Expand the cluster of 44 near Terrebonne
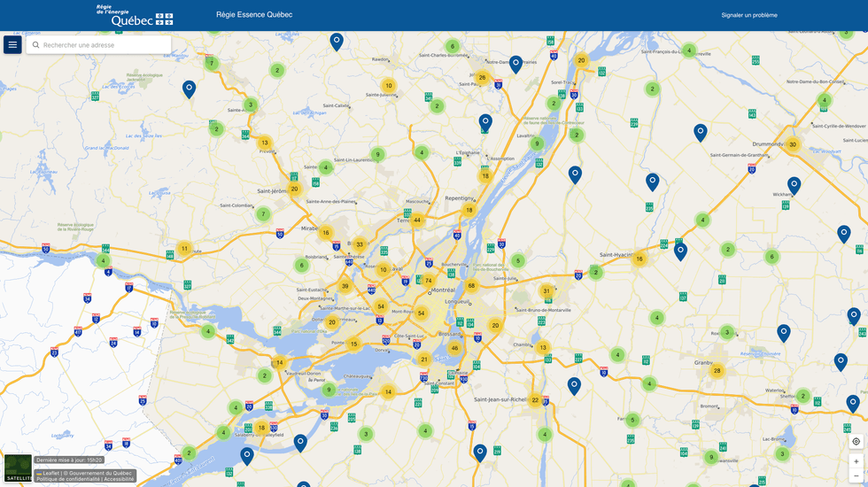The width and height of the screenshot is (868, 487). (416, 220)
